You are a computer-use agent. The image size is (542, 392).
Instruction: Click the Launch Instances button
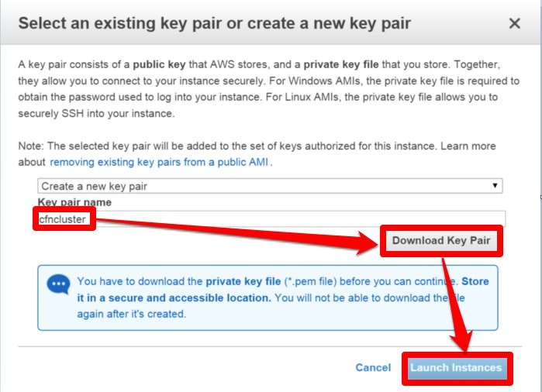click(x=456, y=368)
